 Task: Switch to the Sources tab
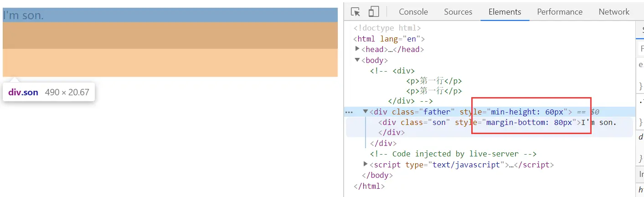pyautogui.click(x=458, y=12)
